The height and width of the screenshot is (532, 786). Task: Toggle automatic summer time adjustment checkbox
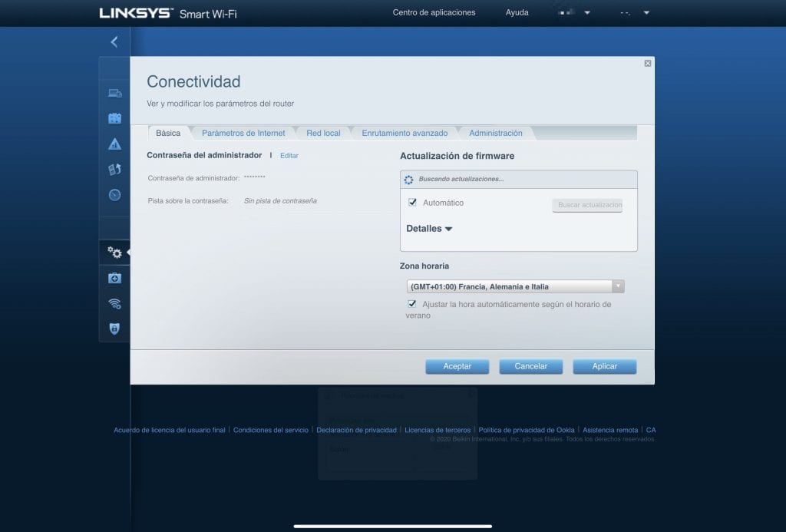click(412, 304)
